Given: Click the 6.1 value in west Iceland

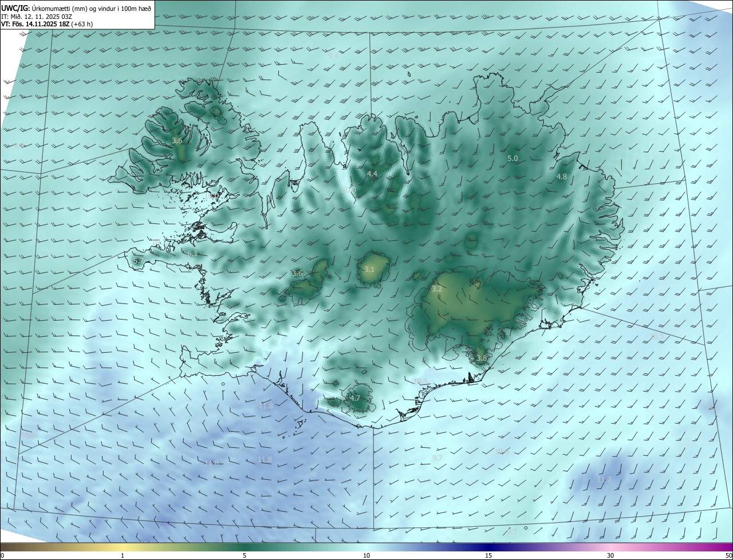Looking at the screenshot, I should pos(192,253).
